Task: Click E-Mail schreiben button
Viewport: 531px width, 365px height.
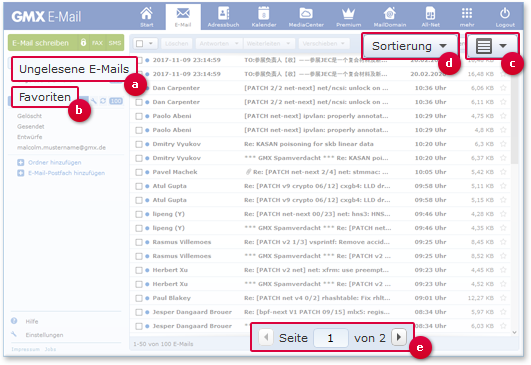Action: click(40, 43)
